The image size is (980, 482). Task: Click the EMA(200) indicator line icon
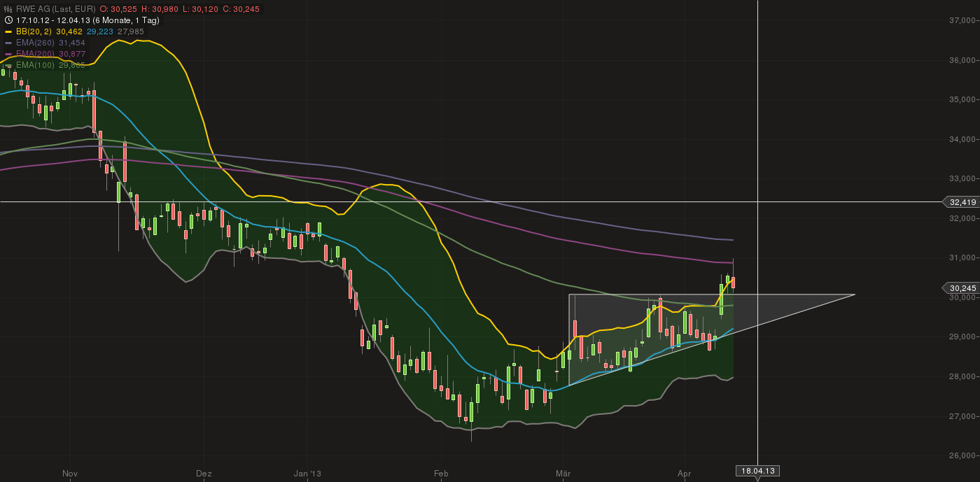click(x=8, y=54)
